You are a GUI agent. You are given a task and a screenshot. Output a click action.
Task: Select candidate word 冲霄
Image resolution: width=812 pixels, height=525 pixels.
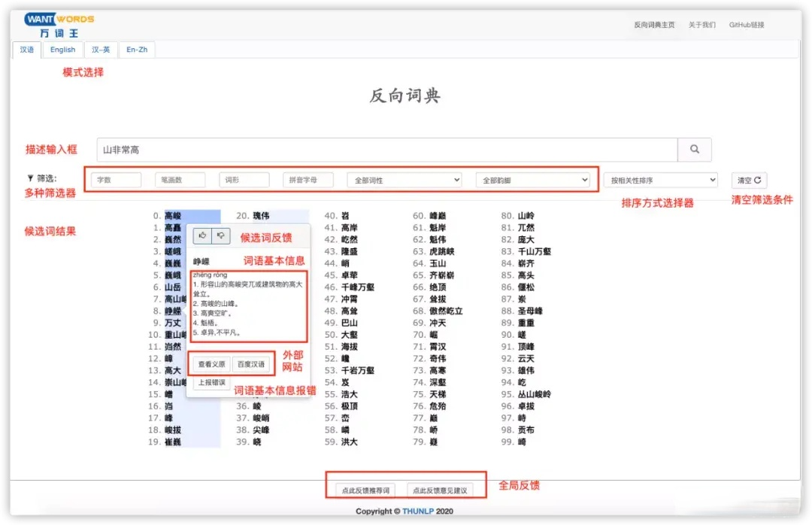tap(350, 299)
